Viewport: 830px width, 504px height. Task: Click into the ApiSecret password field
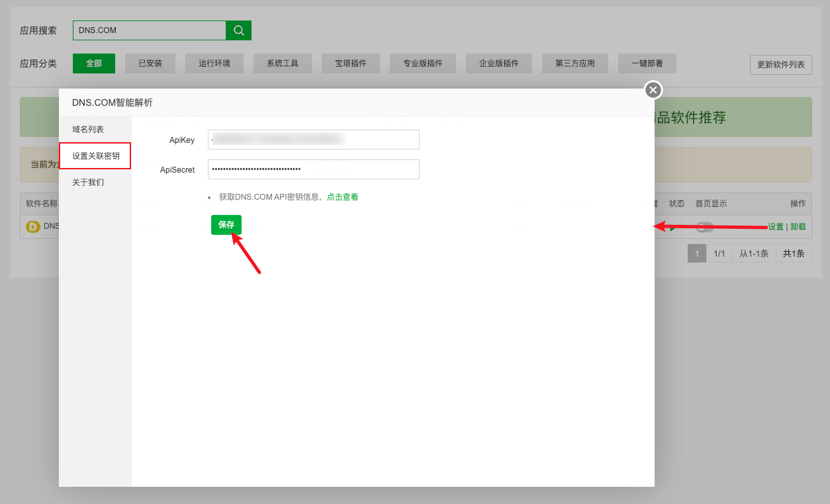[314, 169]
